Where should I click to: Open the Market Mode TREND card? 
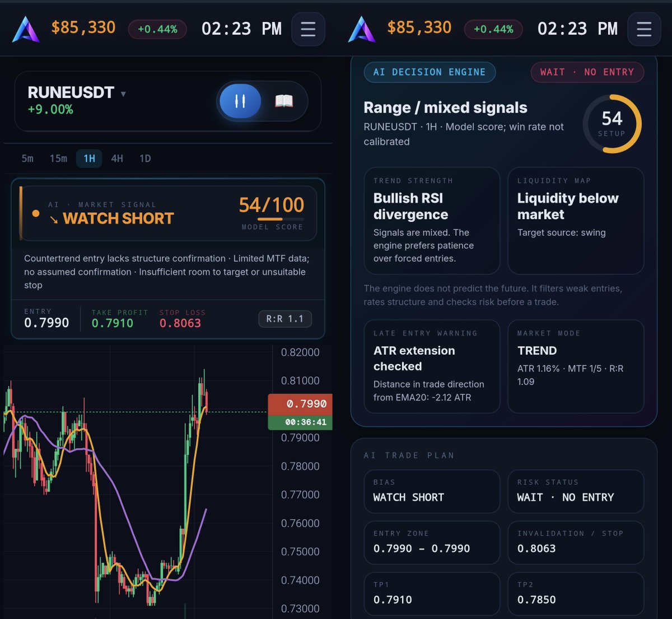pos(576,366)
